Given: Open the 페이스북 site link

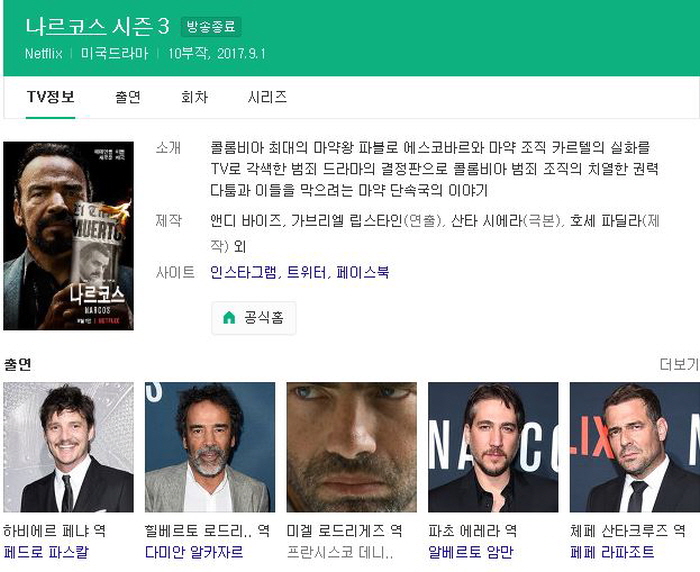Looking at the screenshot, I should pyautogui.click(x=362, y=272).
